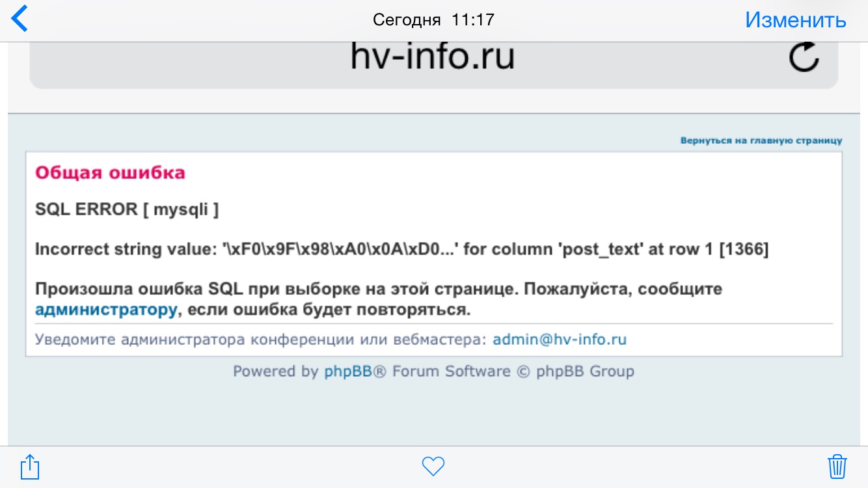Open the 'Вернуться на главную страницу' link

coord(761,141)
